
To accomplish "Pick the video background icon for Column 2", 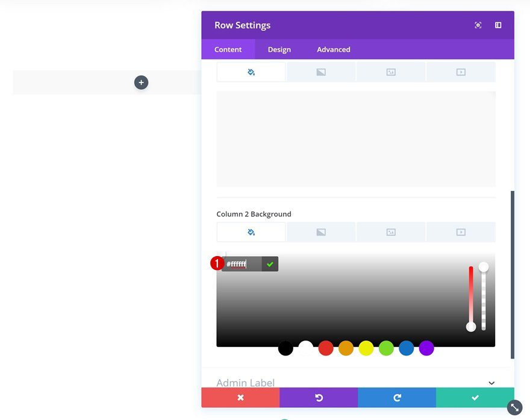I will tap(461, 231).
